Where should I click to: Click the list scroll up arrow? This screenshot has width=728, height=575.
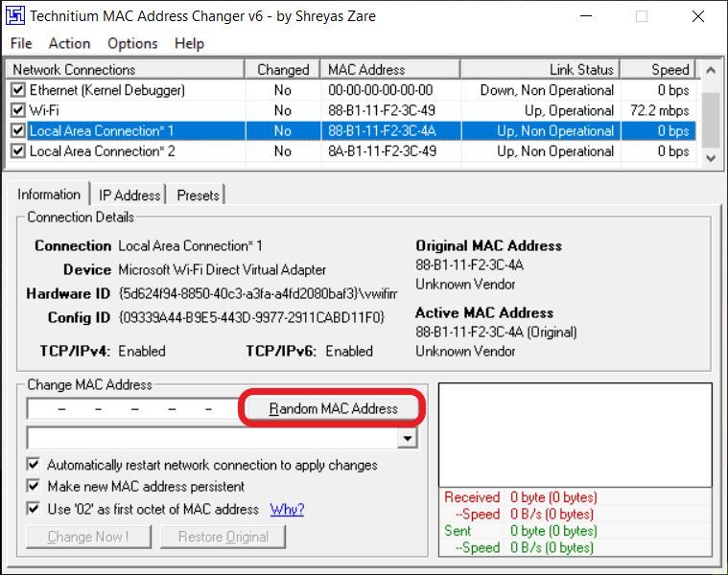pos(711,71)
